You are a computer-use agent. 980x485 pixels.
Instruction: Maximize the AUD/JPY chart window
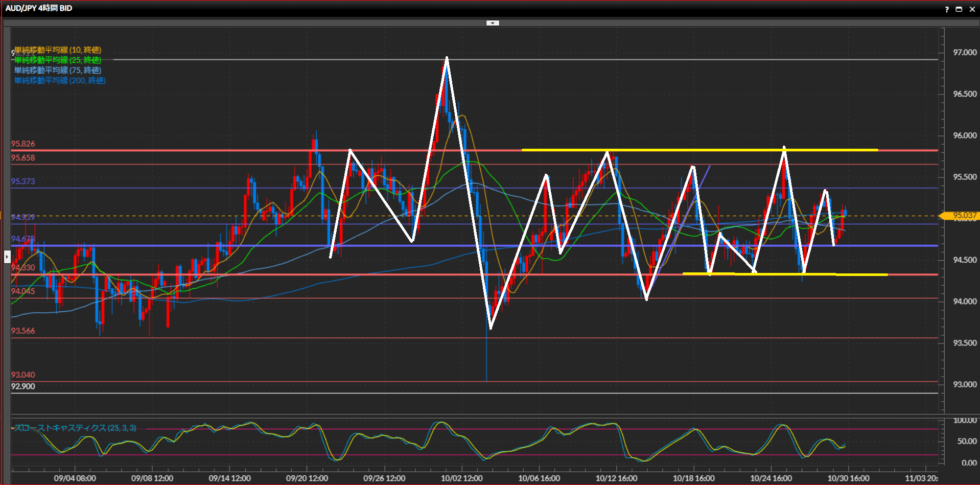[959, 9]
